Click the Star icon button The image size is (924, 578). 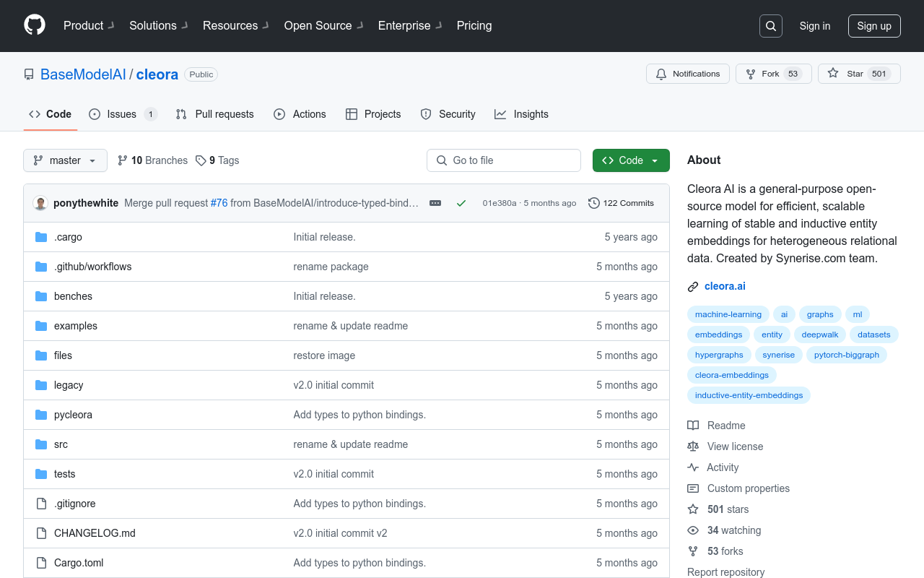[833, 74]
